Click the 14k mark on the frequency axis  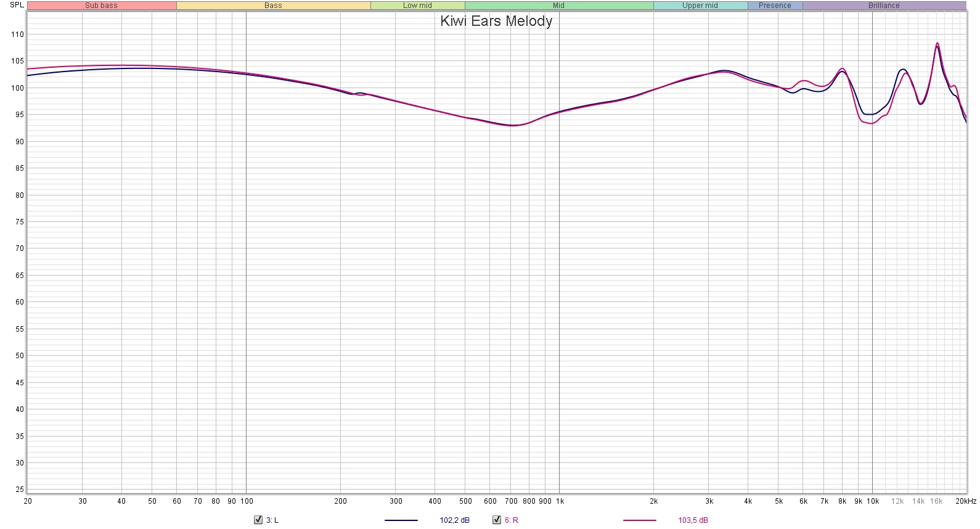(918, 501)
